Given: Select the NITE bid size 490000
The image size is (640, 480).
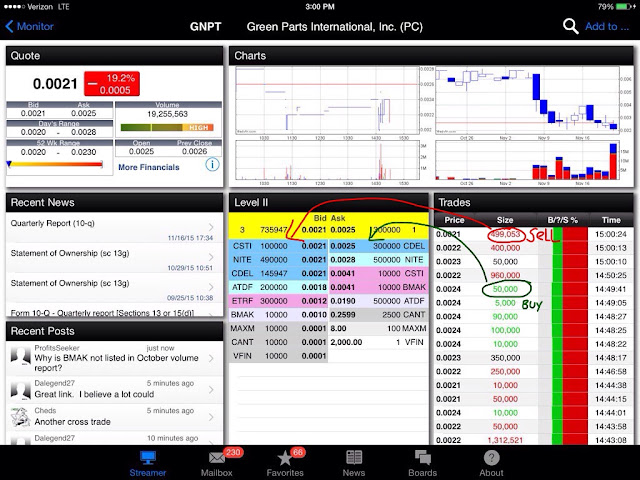Looking at the screenshot, I should click(274, 260).
